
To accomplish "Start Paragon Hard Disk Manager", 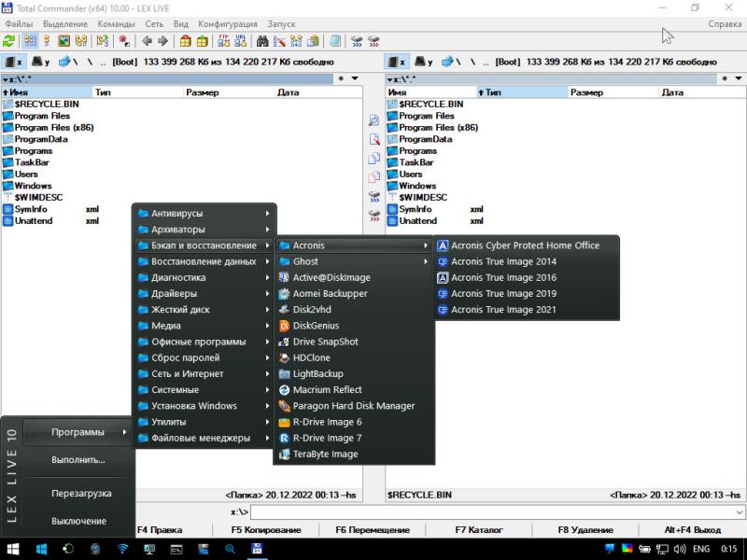I will tap(354, 406).
